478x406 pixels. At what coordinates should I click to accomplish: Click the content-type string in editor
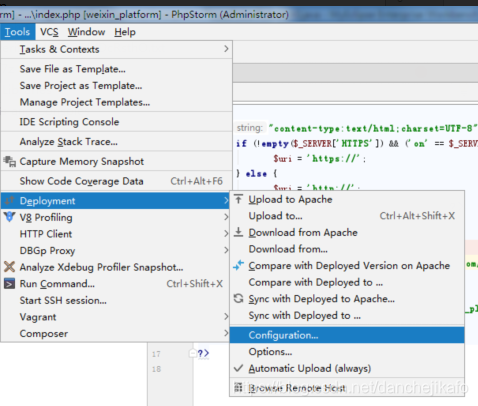373,128
